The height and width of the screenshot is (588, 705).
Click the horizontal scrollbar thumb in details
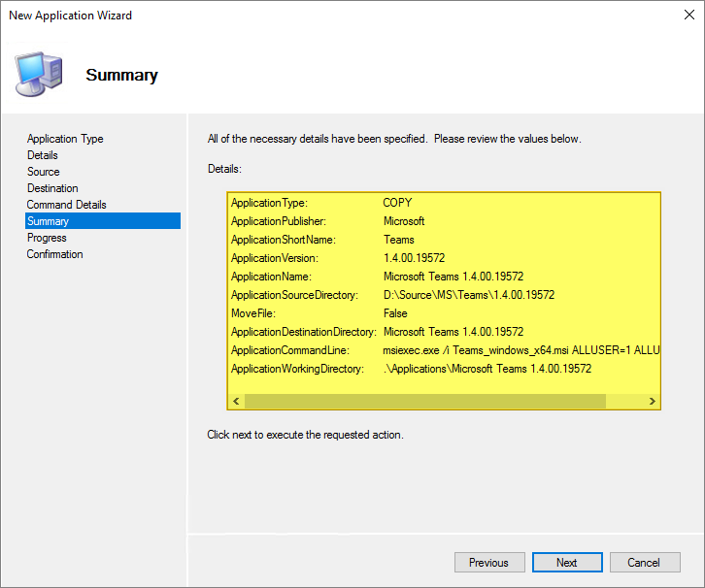(424, 402)
